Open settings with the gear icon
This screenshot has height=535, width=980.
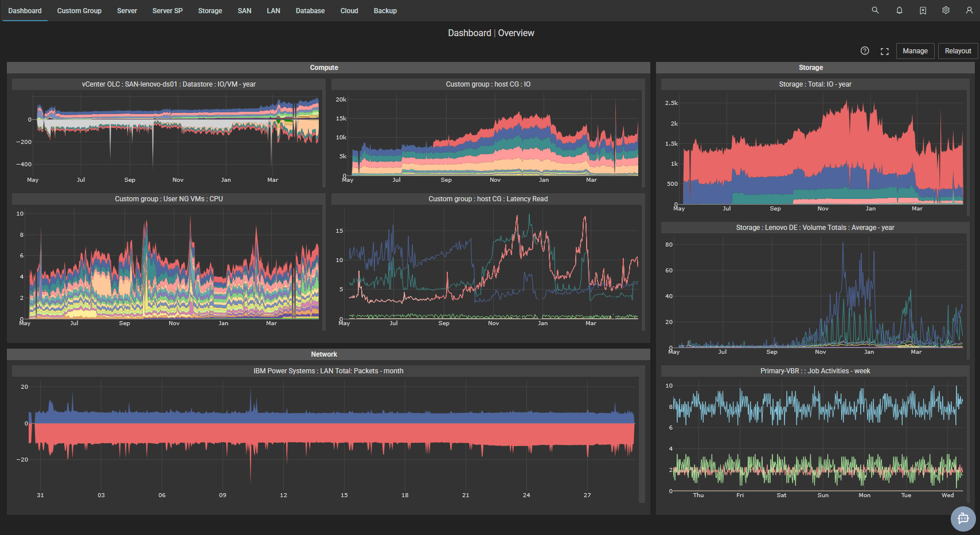click(945, 10)
